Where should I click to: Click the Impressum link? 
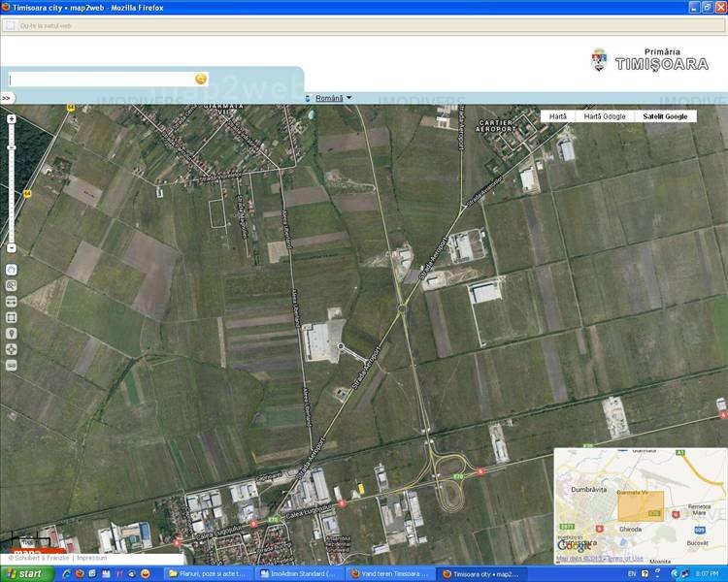tap(91, 559)
